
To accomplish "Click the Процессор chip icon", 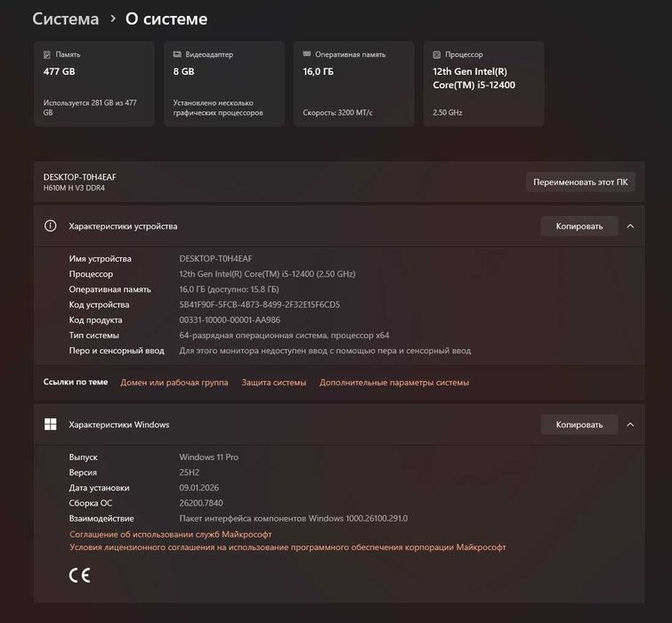I will 437,54.
